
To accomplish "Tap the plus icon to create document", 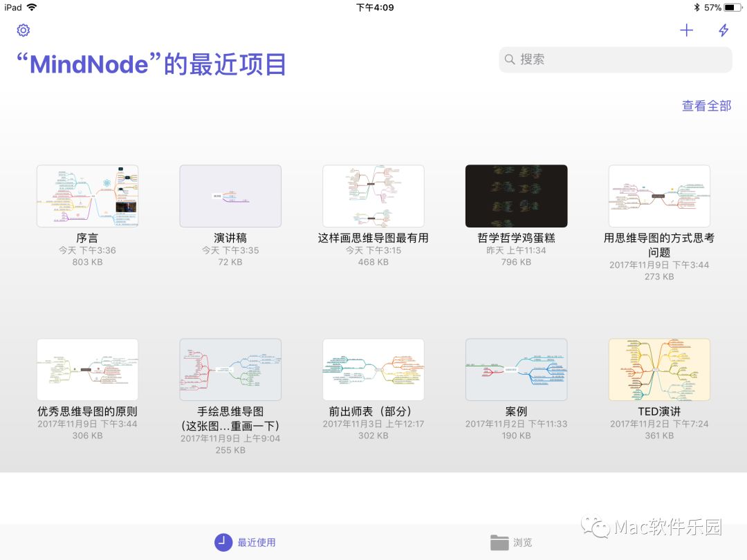I will click(x=687, y=30).
